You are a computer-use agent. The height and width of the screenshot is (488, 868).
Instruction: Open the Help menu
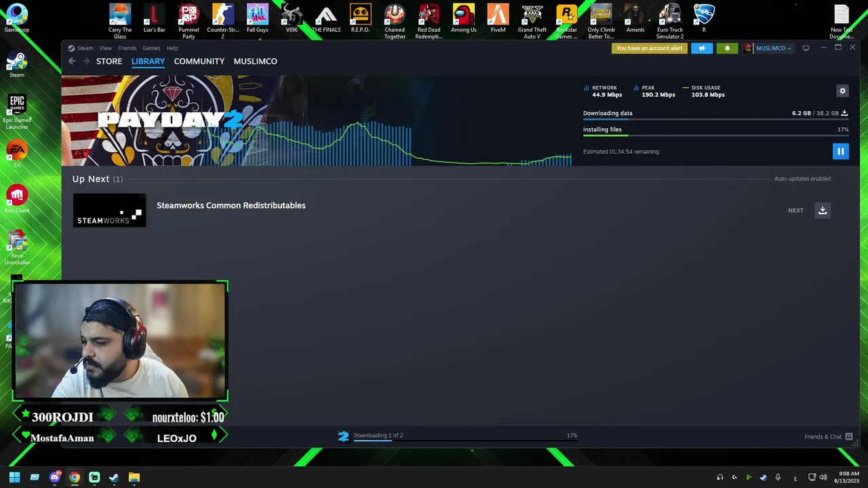click(x=172, y=48)
